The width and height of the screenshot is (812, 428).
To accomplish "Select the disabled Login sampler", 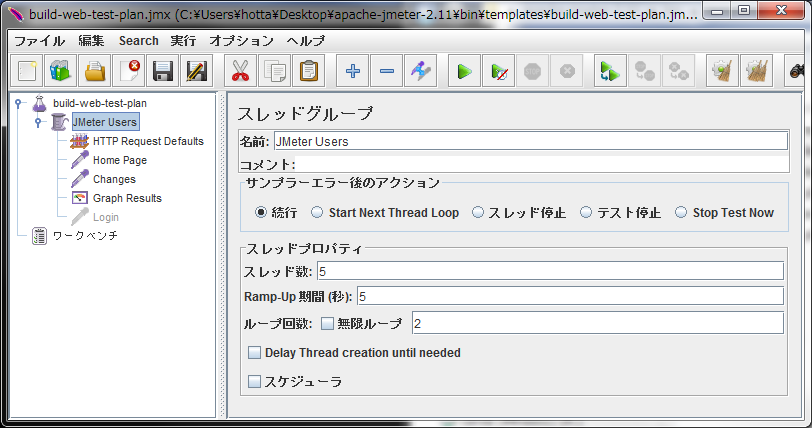I will pos(106,217).
